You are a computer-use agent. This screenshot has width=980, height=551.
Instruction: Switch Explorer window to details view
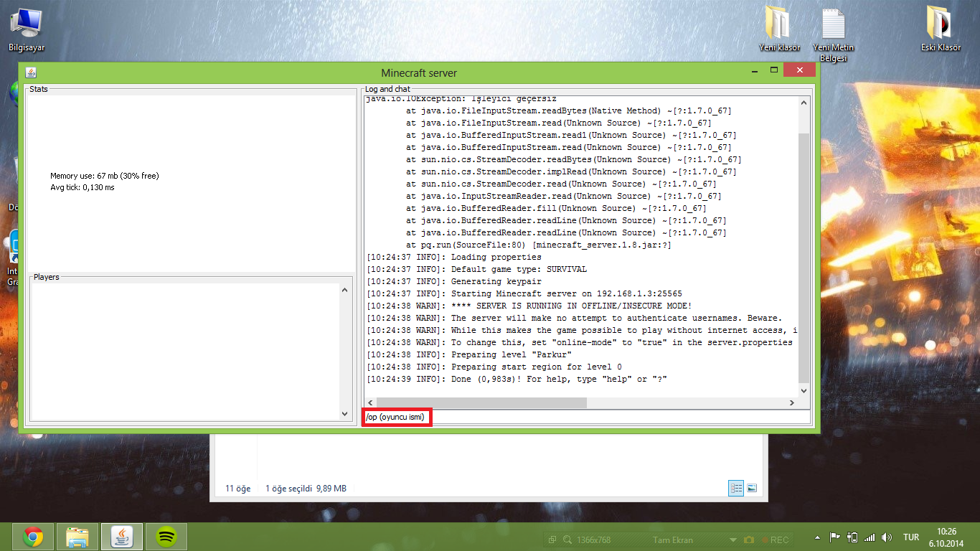tap(736, 488)
